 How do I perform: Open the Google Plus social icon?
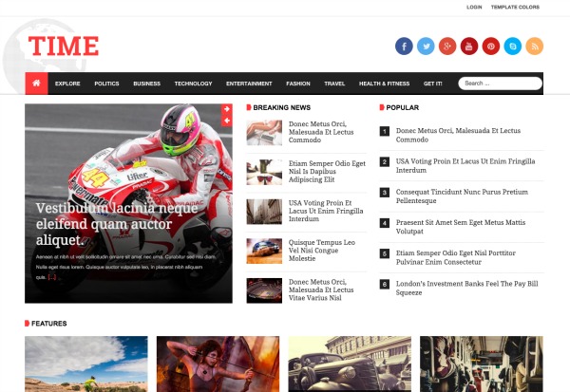(447, 47)
